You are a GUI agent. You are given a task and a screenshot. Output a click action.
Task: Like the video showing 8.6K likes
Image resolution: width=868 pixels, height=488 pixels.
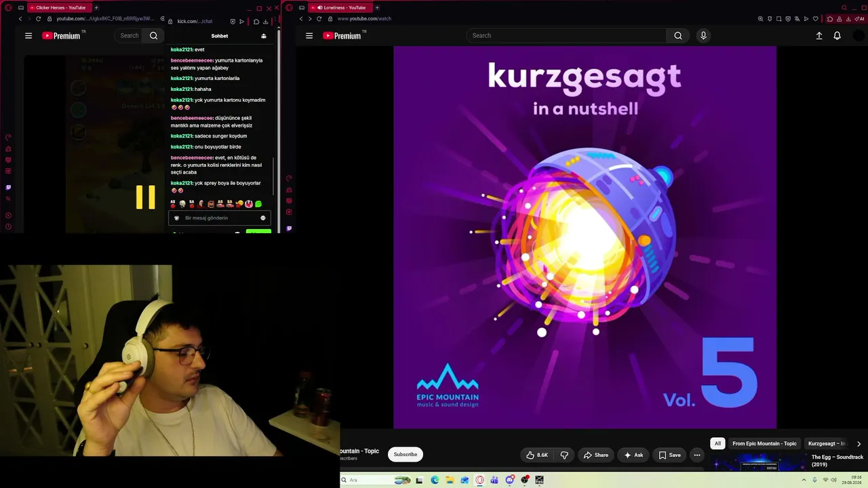click(537, 455)
